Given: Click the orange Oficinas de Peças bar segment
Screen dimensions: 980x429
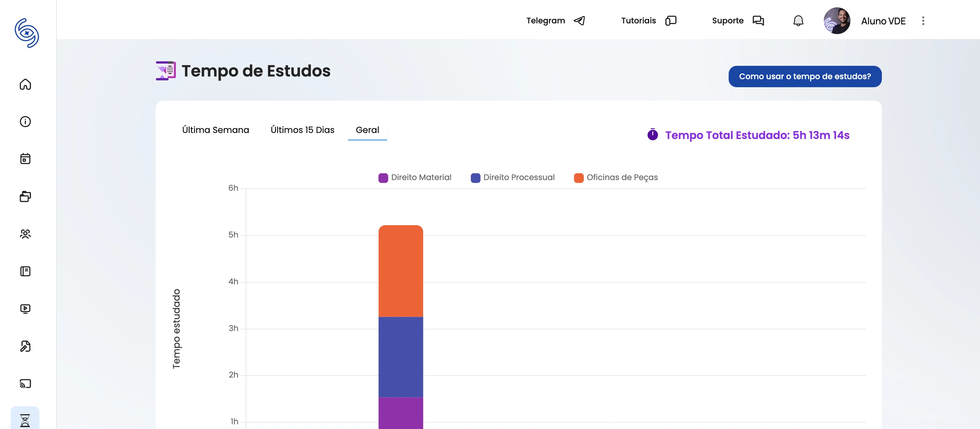Looking at the screenshot, I should coord(401,271).
